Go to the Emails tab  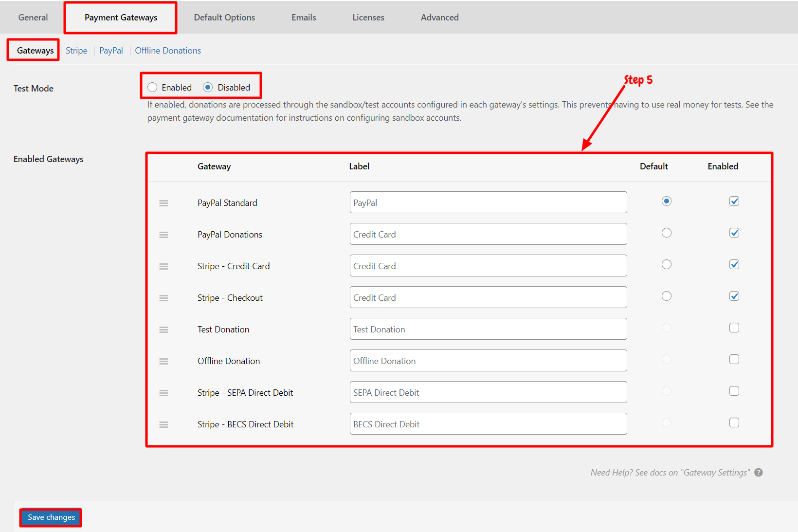(x=304, y=18)
